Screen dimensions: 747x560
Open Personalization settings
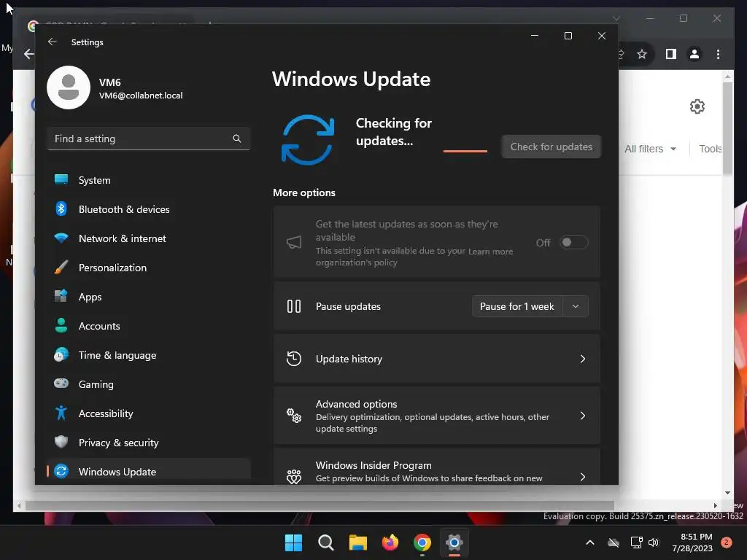point(149,268)
